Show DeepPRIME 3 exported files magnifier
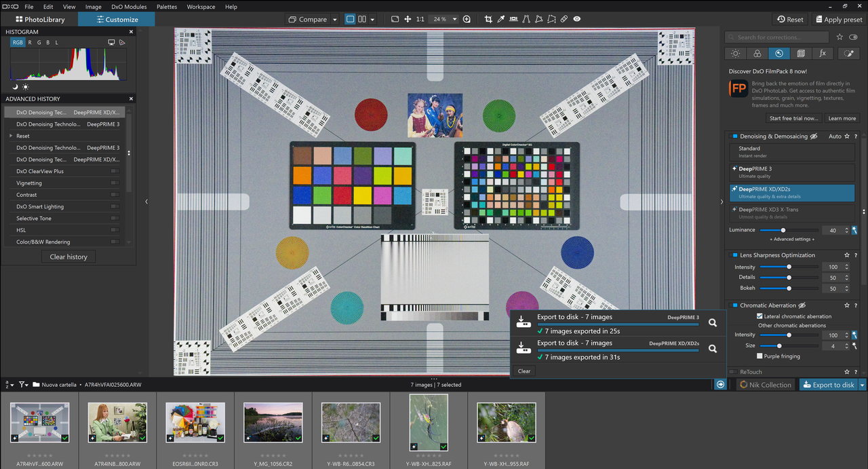This screenshot has width=868, height=469. click(x=713, y=323)
